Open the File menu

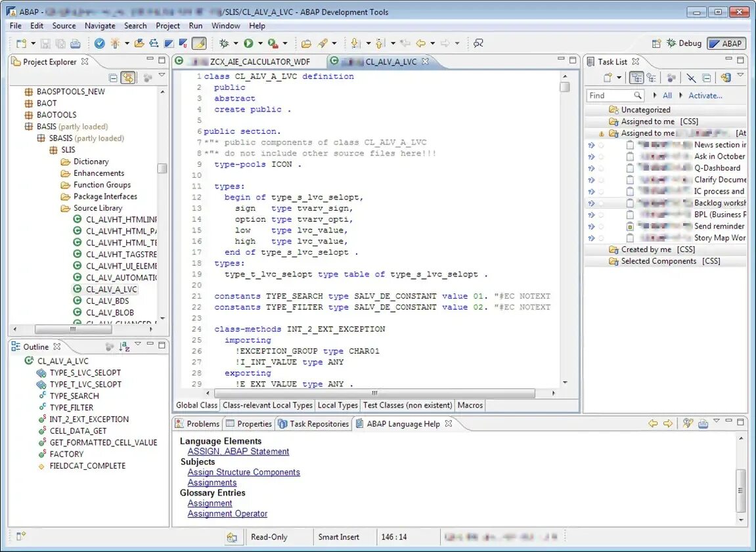(15, 26)
